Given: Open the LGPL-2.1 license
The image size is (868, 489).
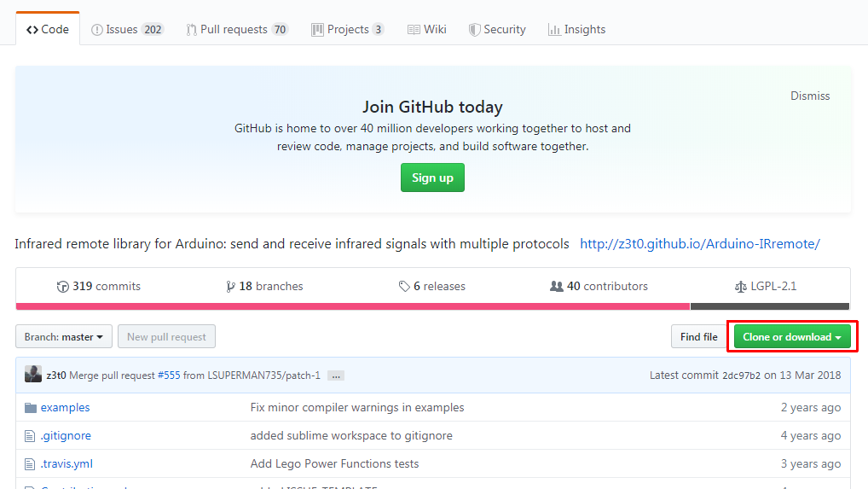Looking at the screenshot, I should [766, 286].
